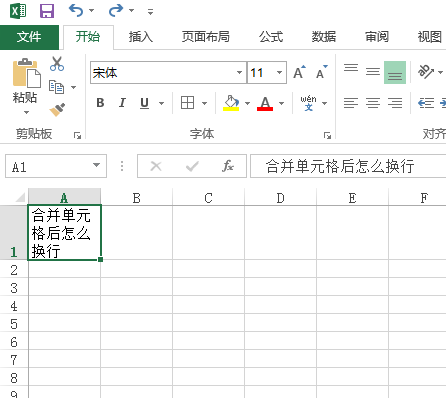The height and width of the screenshot is (398, 446).
Task: Switch to the 视图 (View) tab
Action: tap(430, 37)
